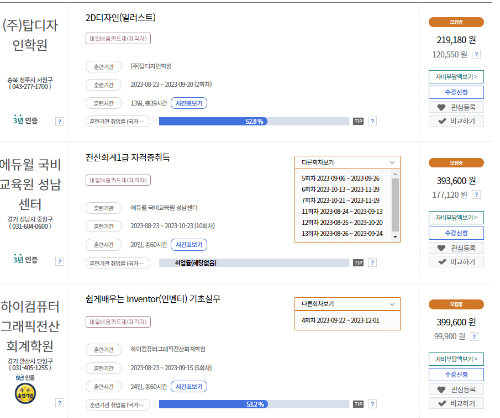Screen dimensions: 500x418
Task: Open help icon under 하이컴퓨터 5년 인증 badge
Action: click(x=59, y=403)
